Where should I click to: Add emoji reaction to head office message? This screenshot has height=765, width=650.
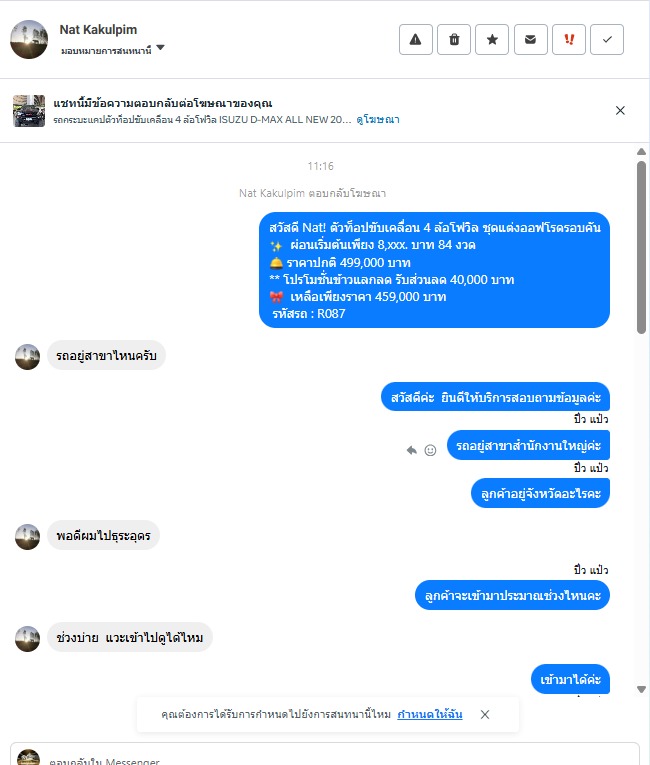pos(430,450)
